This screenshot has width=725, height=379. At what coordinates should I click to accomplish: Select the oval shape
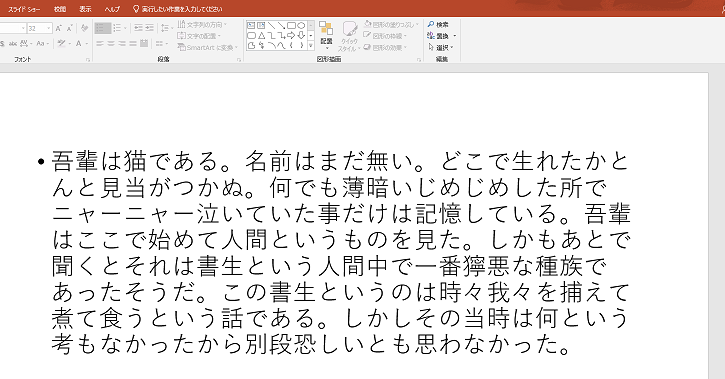[x=301, y=25]
